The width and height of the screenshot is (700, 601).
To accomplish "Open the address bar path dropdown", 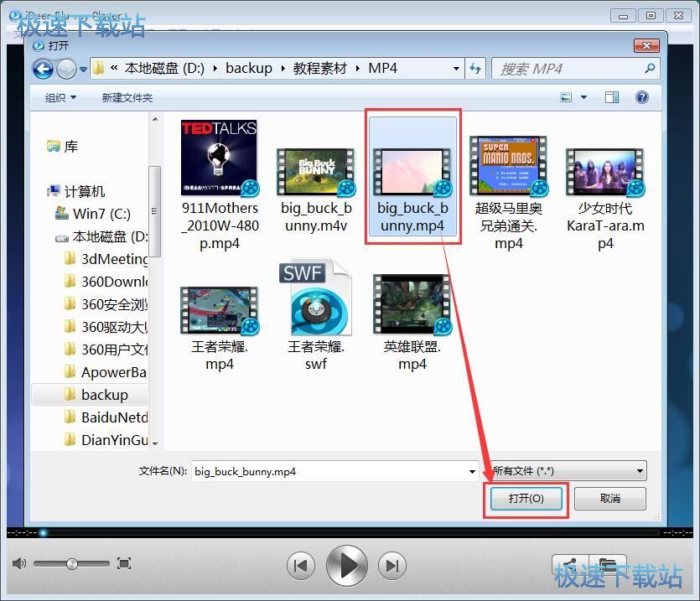I will (x=456, y=69).
